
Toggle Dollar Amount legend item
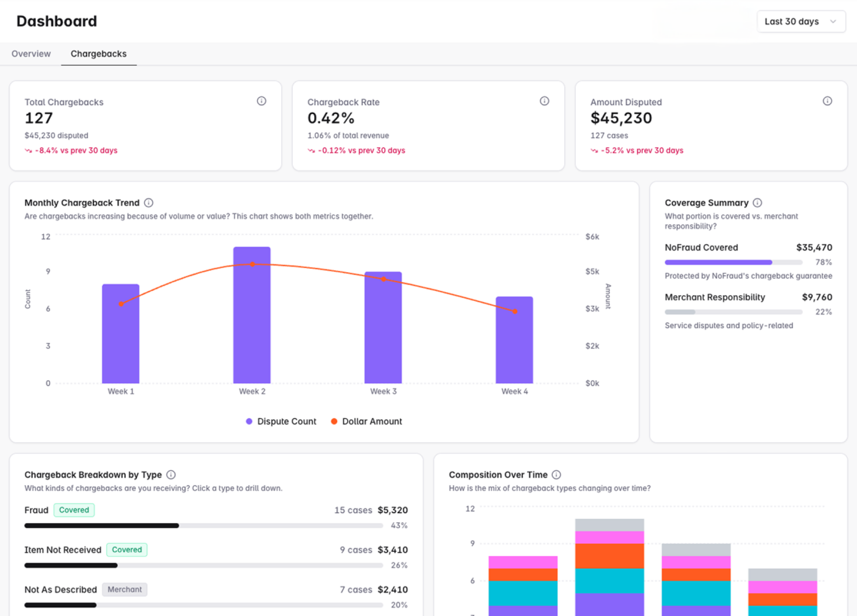click(x=367, y=421)
